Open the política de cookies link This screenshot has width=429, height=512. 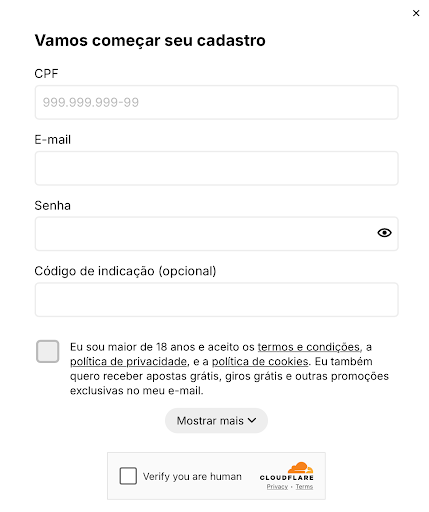[260, 361]
